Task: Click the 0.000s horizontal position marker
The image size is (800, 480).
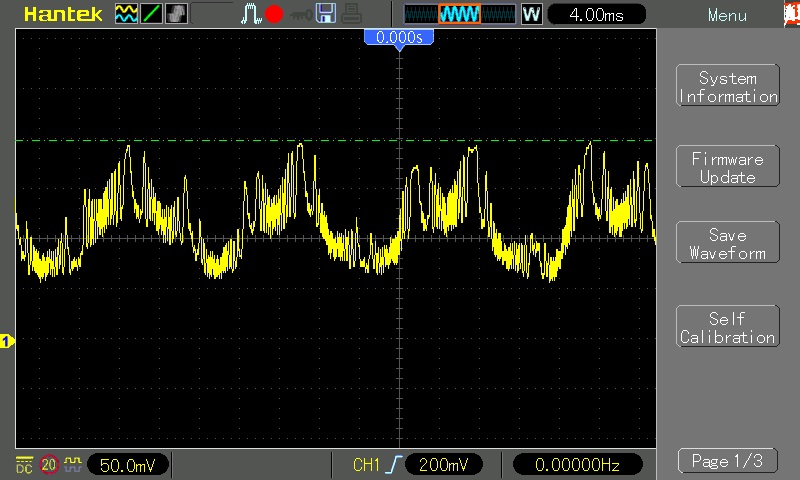Action: click(x=399, y=38)
